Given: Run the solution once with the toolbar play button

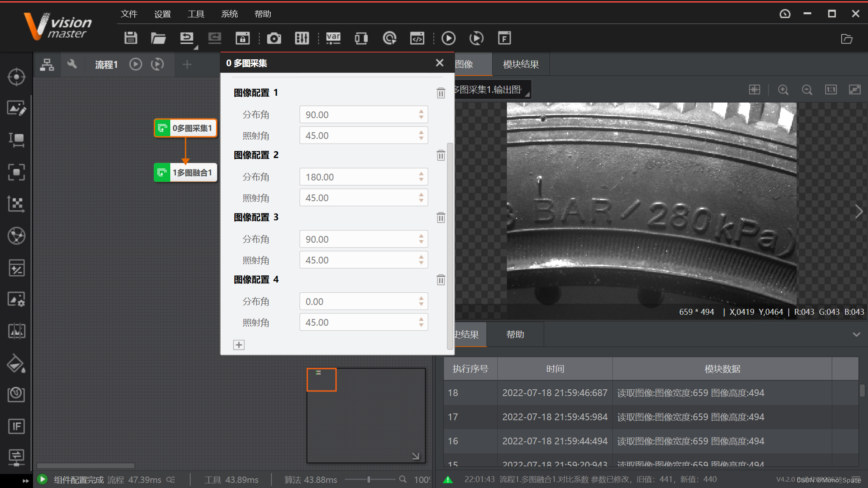Looking at the screenshot, I should pyautogui.click(x=448, y=38).
